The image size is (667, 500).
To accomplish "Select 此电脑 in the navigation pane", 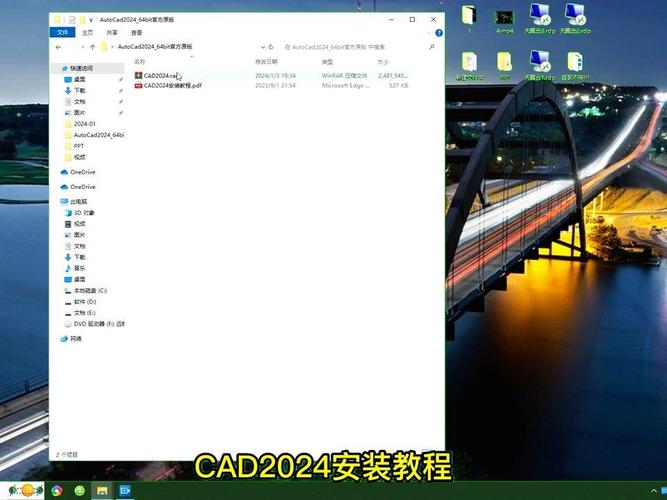I will (x=78, y=201).
